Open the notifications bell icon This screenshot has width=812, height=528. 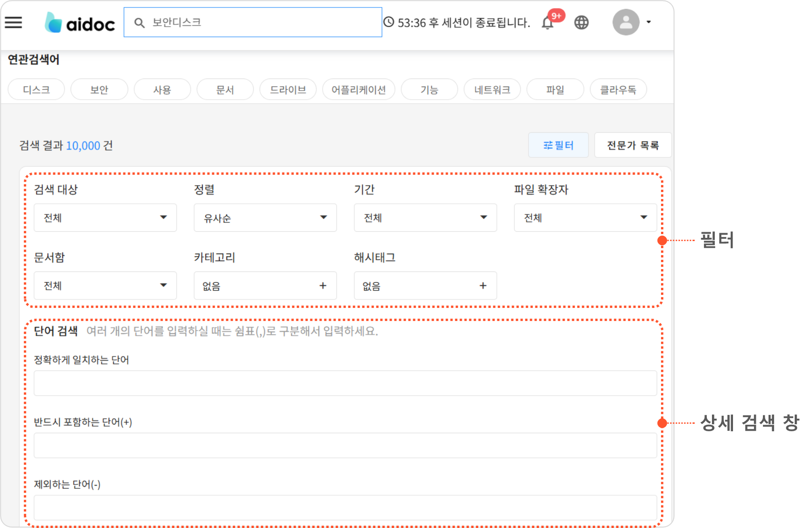click(x=547, y=22)
